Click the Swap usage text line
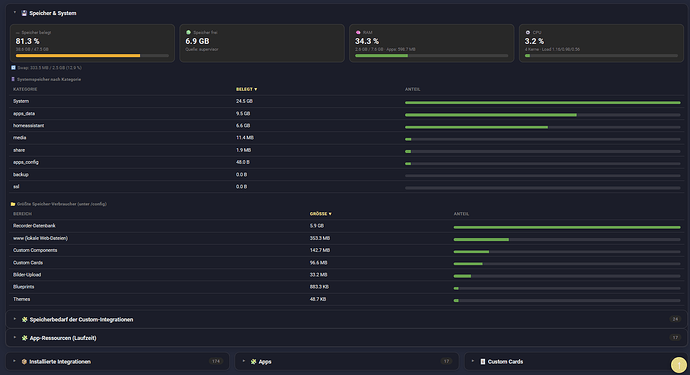This screenshot has width=690, height=375. (50, 68)
